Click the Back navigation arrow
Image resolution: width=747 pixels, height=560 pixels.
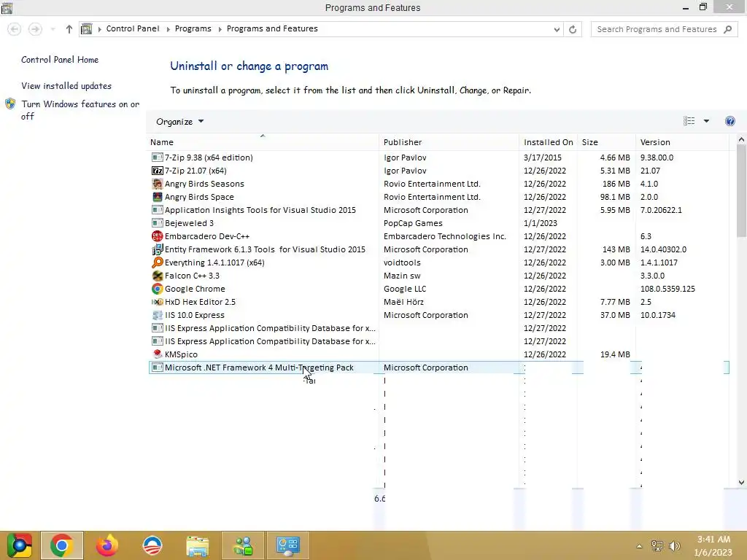pos(15,29)
